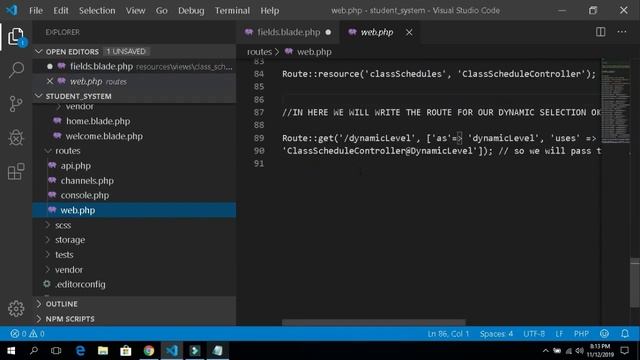This screenshot has height=360, width=640.
Task: Open the Extensions view
Action: 16,171
